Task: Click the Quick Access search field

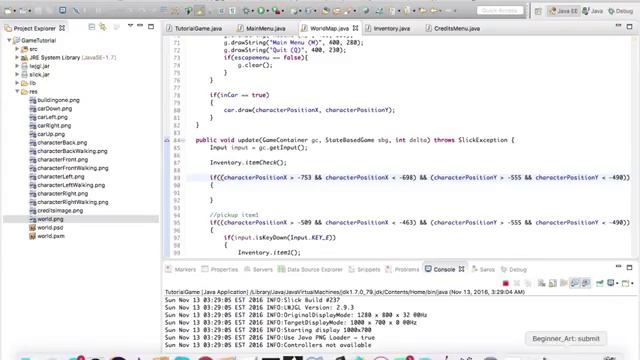Action: tap(500, 11)
